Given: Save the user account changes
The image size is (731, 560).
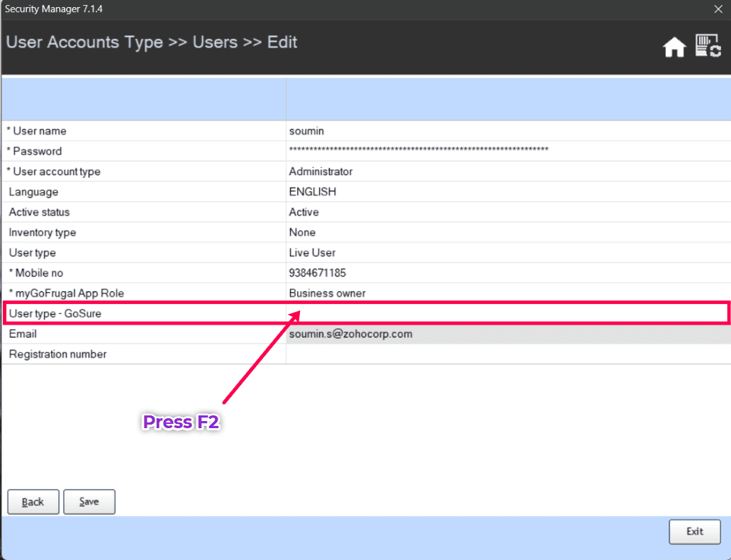Looking at the screenshot, I should point(89,502).
